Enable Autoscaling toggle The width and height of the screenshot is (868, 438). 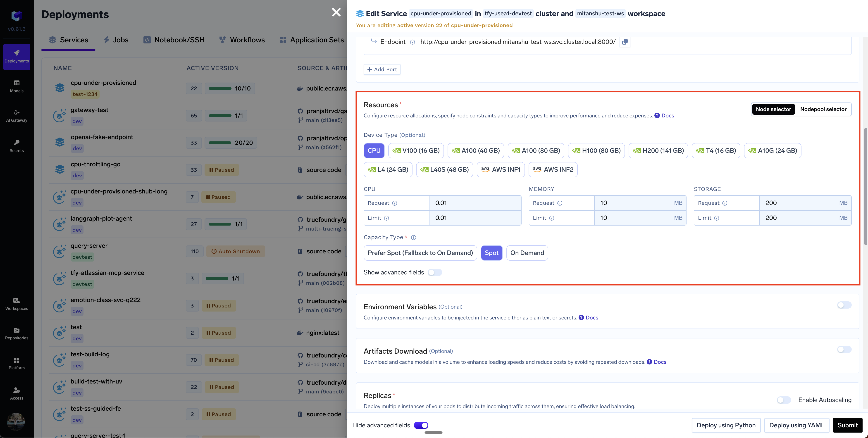pos(784,400)
